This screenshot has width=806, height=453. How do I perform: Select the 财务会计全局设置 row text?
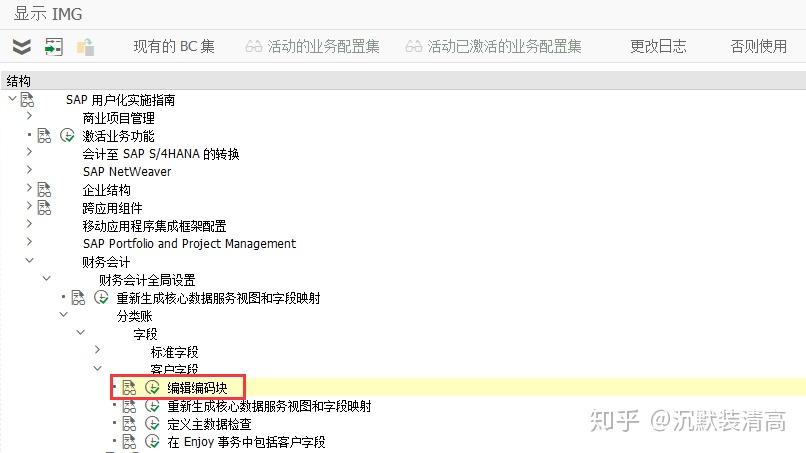click(x=147, y=280)
